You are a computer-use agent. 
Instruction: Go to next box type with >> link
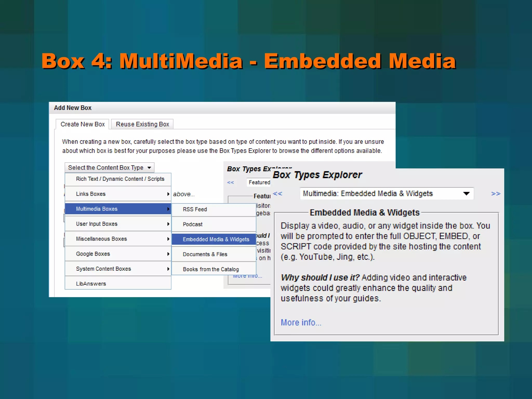(x=496, y=194)
